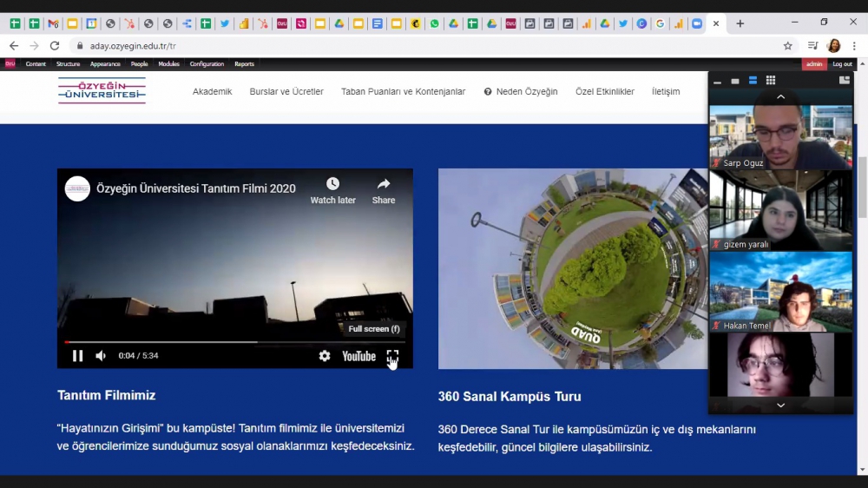Open Chrome three-dot menu

tap(854, 46)
